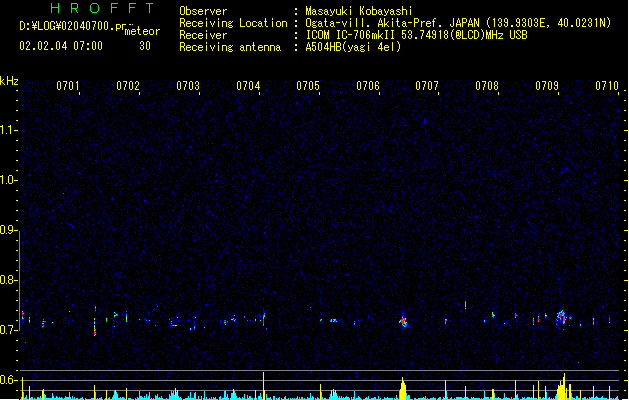This screenshot has width=629, height=400.
Task: Click the 0710 time marker
Action: click(x=607, y=86)
